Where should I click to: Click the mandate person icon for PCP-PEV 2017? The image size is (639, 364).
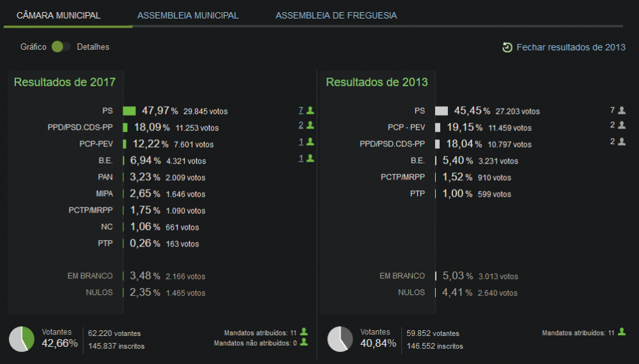click(x=310, y=142)
